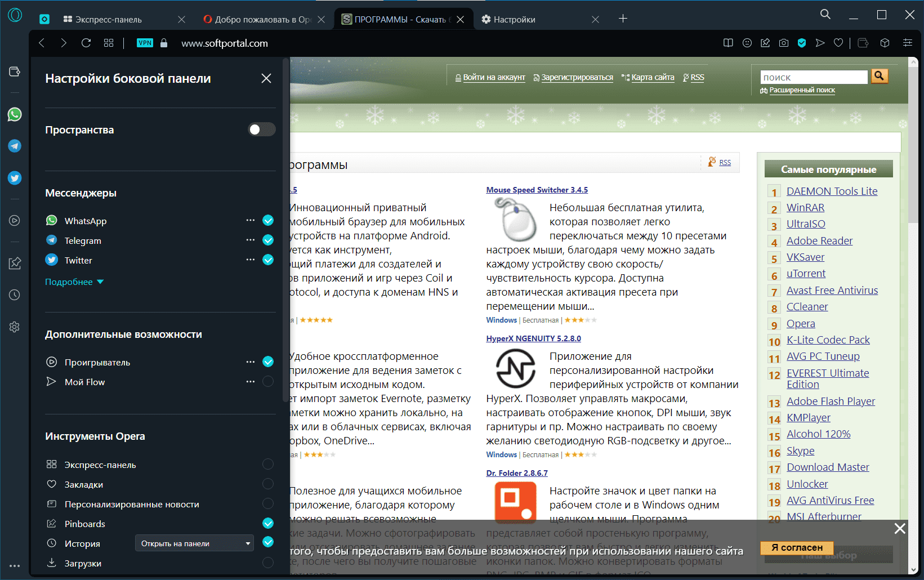Open the Easy Setup sliders icon
This screenshot has width=924, height=580.
click(x=908, y=43)
